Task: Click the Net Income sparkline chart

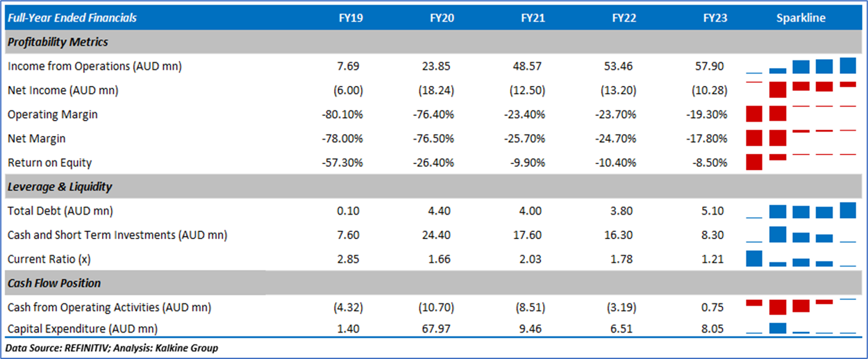Action: click(801, 90)
